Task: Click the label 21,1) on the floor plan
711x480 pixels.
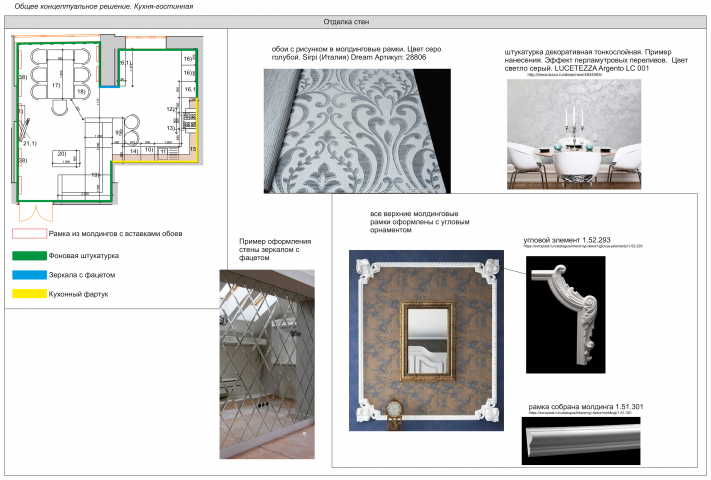Action: point(30,143)
